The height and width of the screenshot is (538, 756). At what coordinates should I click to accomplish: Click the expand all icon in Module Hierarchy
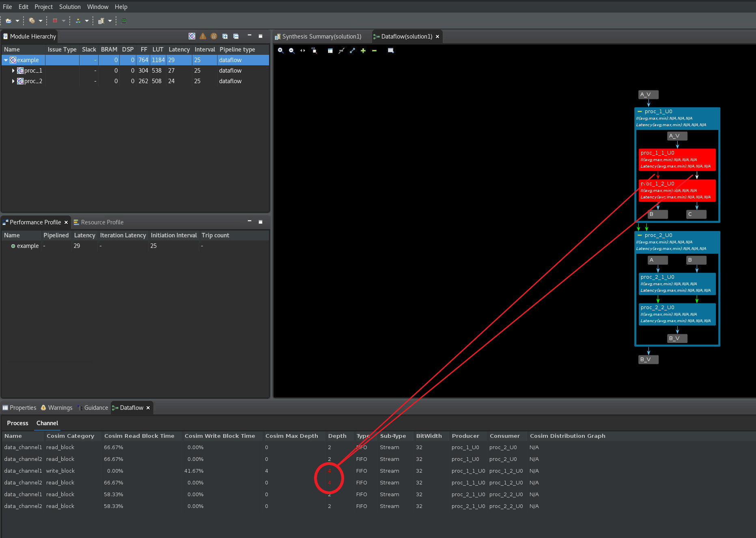pyautogui.click(x=225, y=36)
